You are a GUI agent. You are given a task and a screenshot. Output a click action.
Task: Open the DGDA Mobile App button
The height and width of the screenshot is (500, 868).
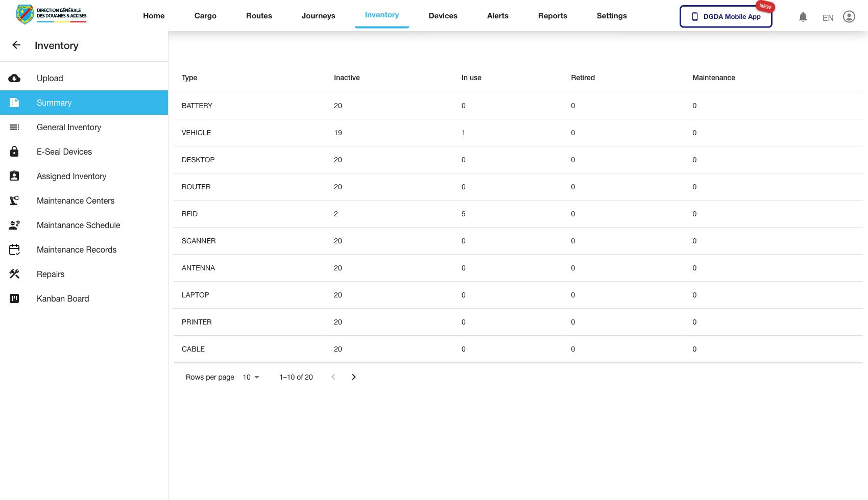point(726,16)
